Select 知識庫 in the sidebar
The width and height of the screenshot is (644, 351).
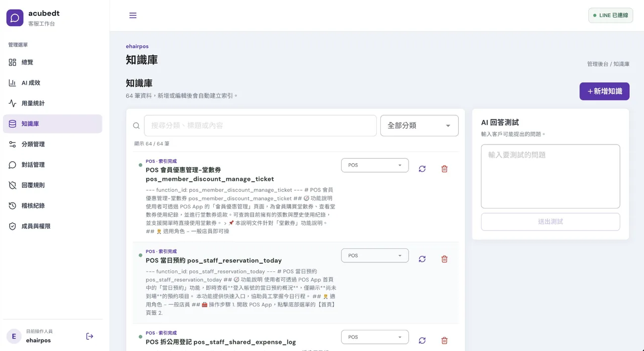[52, 124]
